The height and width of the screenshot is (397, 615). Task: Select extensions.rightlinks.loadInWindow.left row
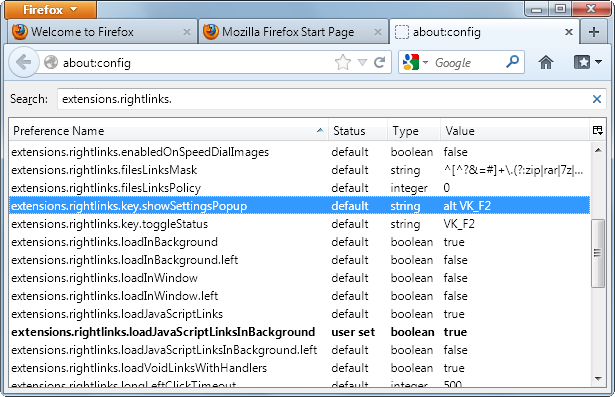click(x=300, y=296)
